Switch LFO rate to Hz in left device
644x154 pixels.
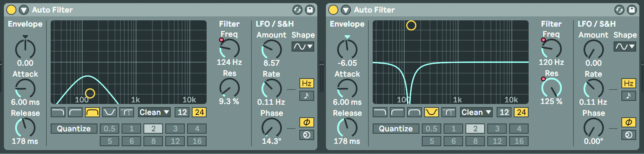coord(307,83)
